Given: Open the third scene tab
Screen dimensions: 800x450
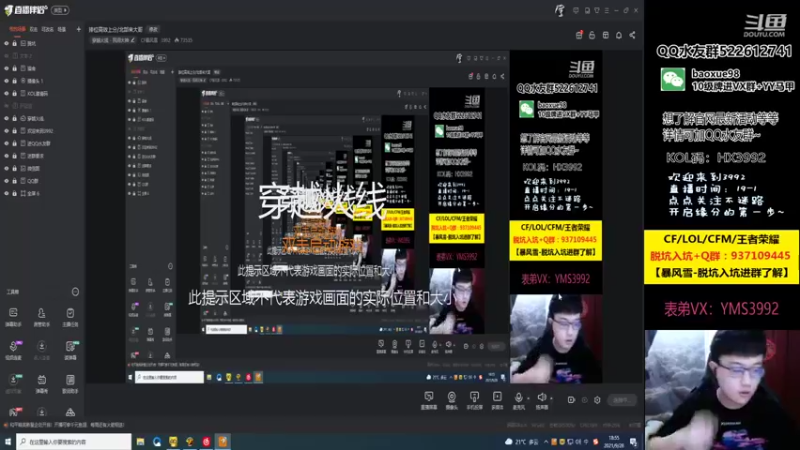Looking at the screenshot, I should coord(47,29).
